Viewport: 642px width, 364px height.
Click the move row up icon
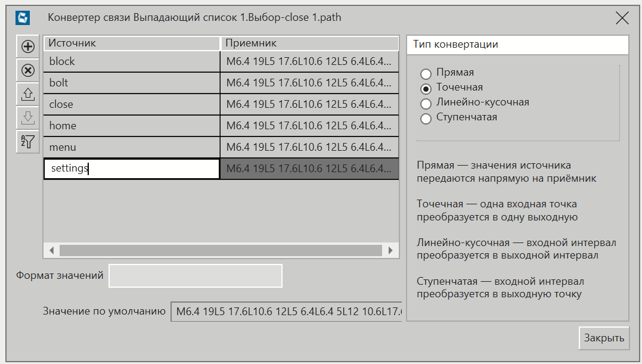27,94
